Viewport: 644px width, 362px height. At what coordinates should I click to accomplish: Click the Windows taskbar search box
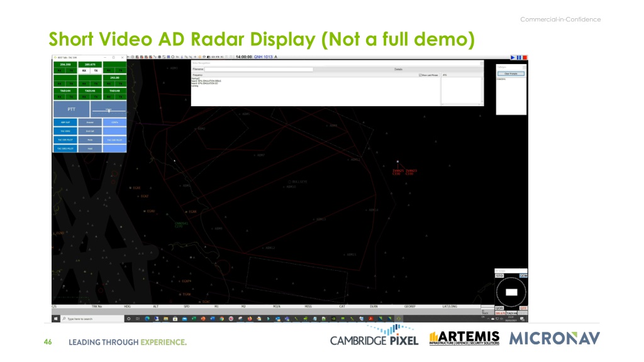(92, 319)
